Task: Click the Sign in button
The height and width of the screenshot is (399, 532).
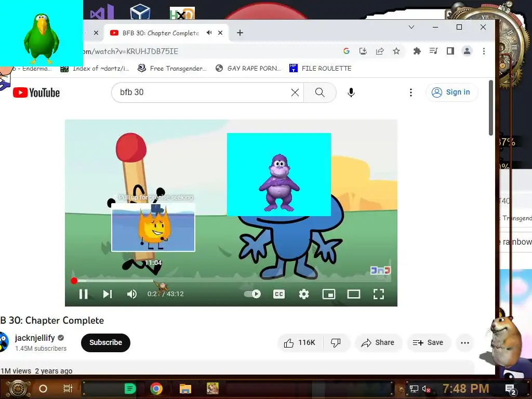Action: point(451,92)
